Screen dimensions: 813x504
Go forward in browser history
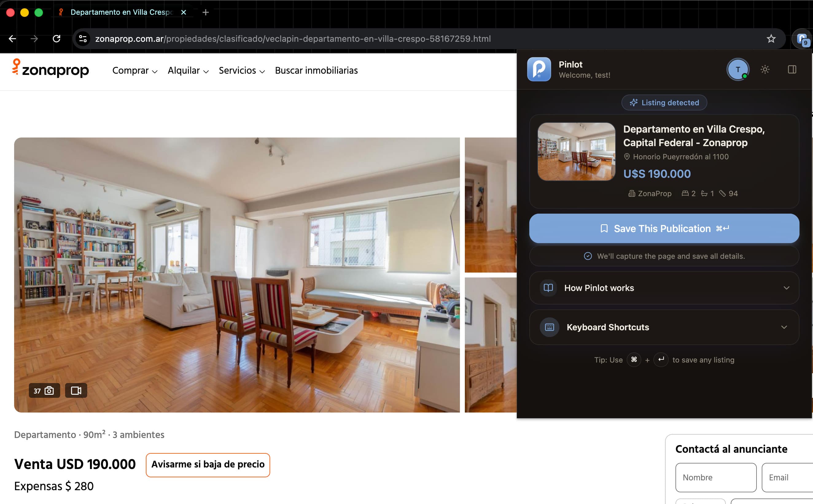click(34, 39)
